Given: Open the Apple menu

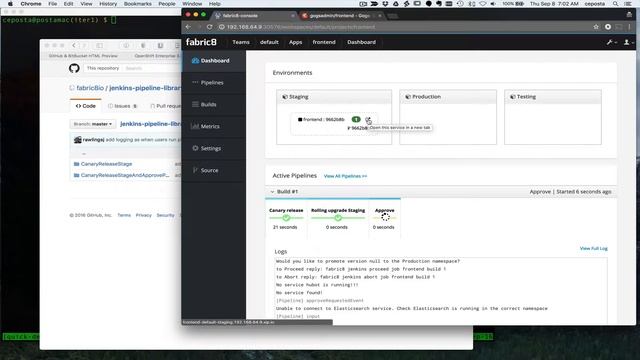Looking at the screenshot, I should coord(10,4).
